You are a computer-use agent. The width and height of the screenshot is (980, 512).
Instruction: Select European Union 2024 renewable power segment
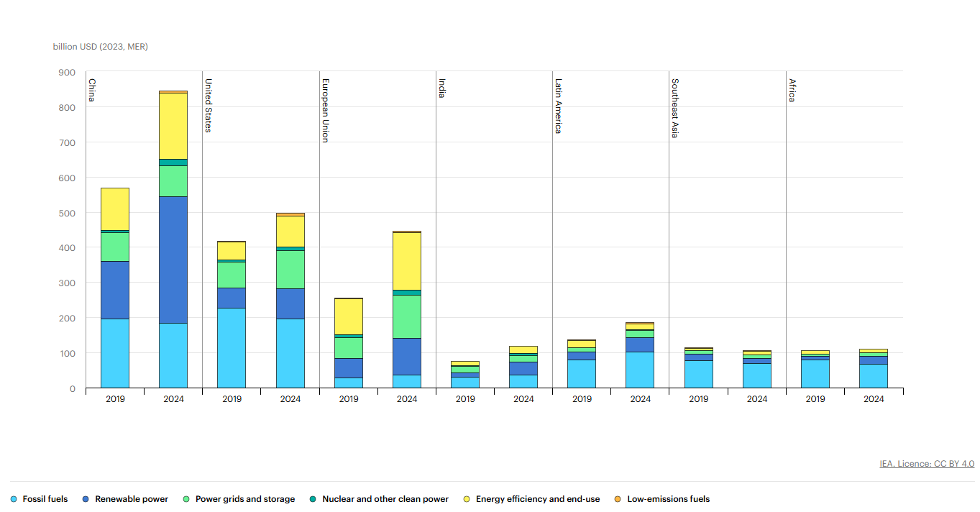(407, 357)
